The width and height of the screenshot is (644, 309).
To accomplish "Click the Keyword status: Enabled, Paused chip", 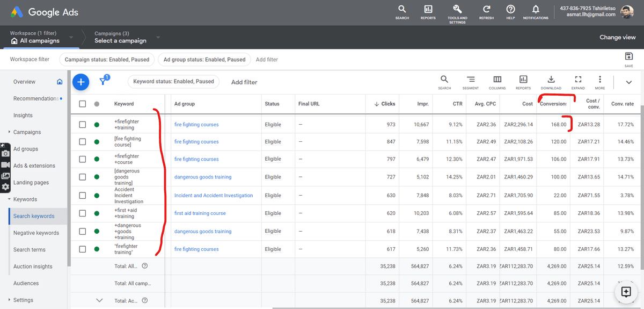I will (173, 82).
